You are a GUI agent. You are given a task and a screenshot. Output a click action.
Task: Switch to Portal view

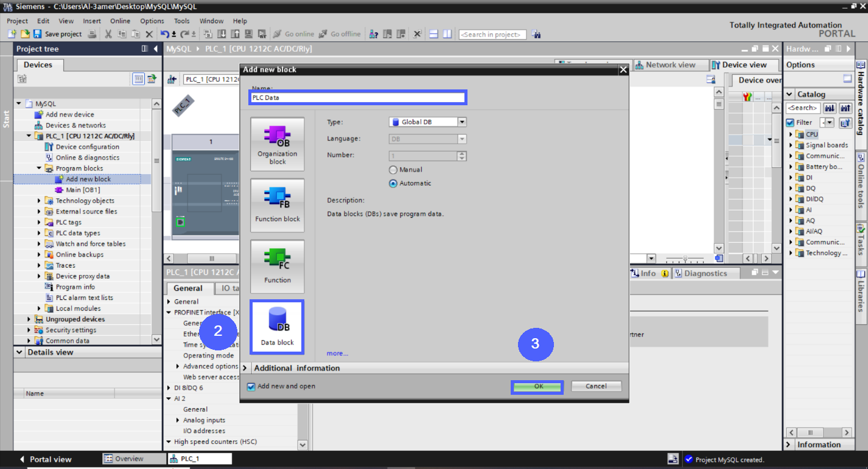[x=46, y=459]
